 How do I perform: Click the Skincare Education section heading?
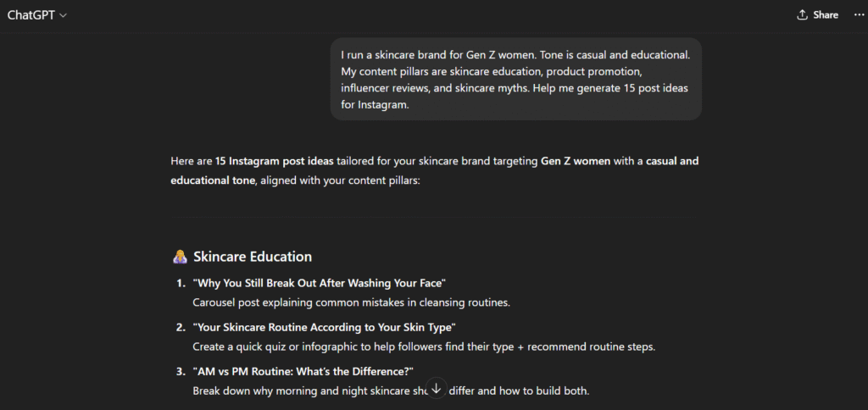253,257
